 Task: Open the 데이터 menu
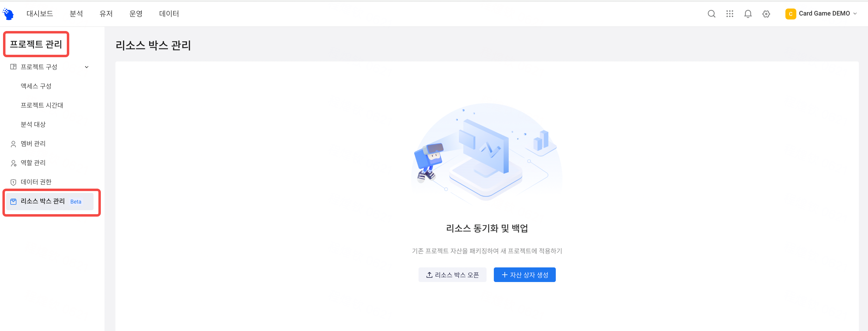169,14
